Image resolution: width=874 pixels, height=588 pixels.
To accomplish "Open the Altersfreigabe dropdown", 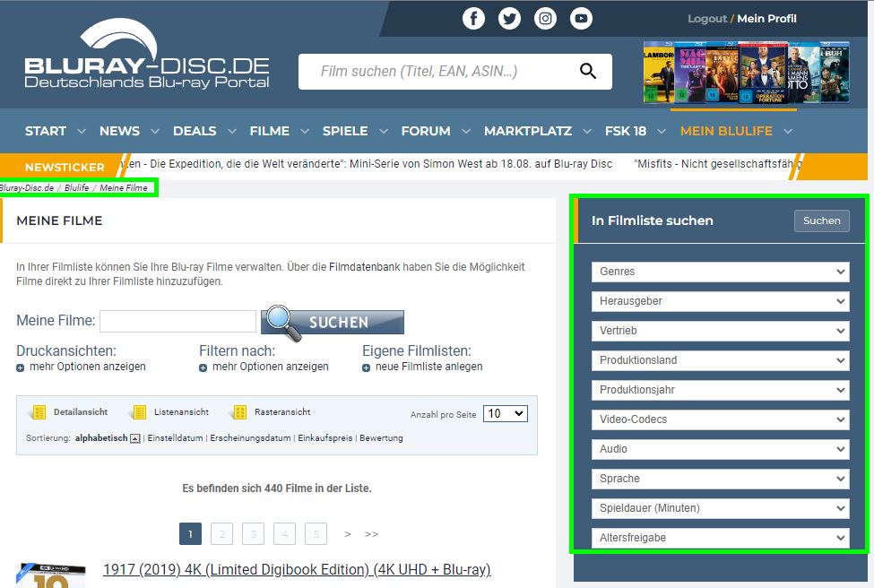I will pyautogui.click(x=720, y=537).
